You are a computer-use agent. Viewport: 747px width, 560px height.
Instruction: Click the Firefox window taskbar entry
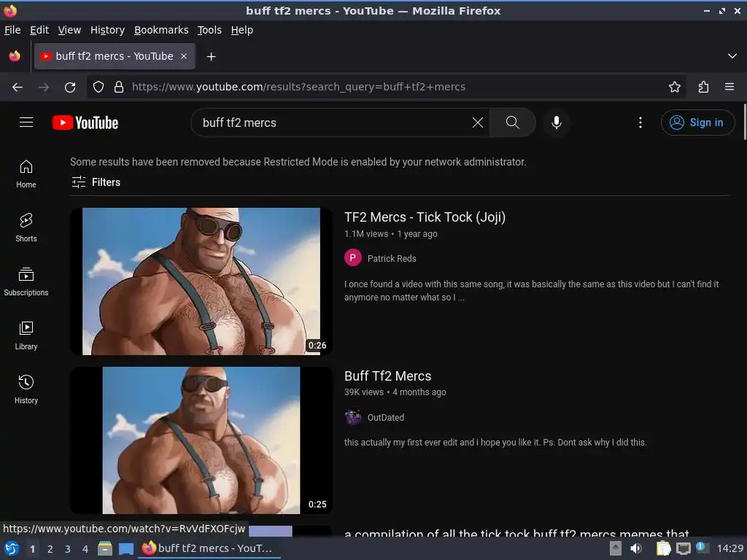tap(209, 548)
